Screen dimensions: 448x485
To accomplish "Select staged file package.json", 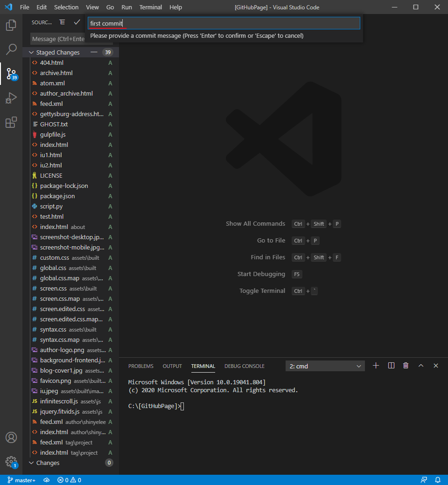I will [x=57, y=196].
